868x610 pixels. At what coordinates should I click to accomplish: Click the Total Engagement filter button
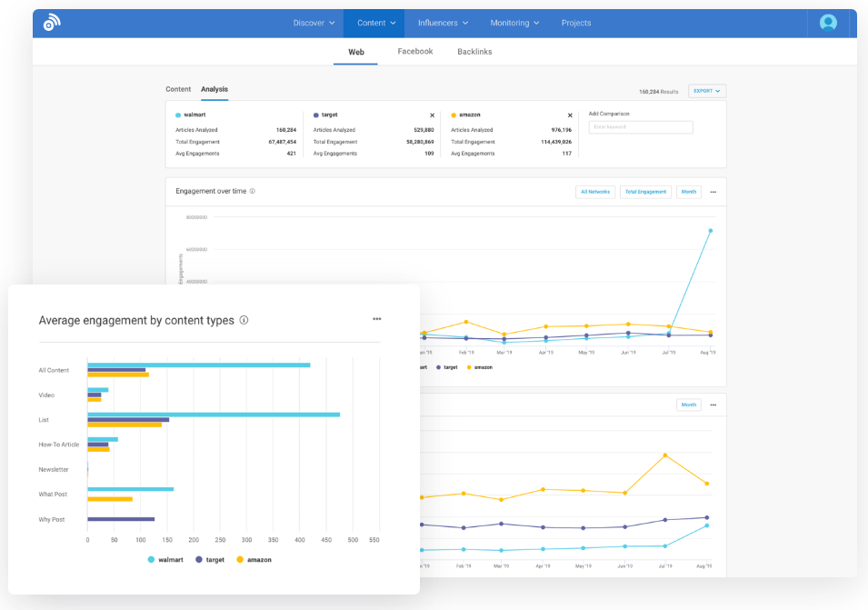pyautogui.click(x=645, y=192)
